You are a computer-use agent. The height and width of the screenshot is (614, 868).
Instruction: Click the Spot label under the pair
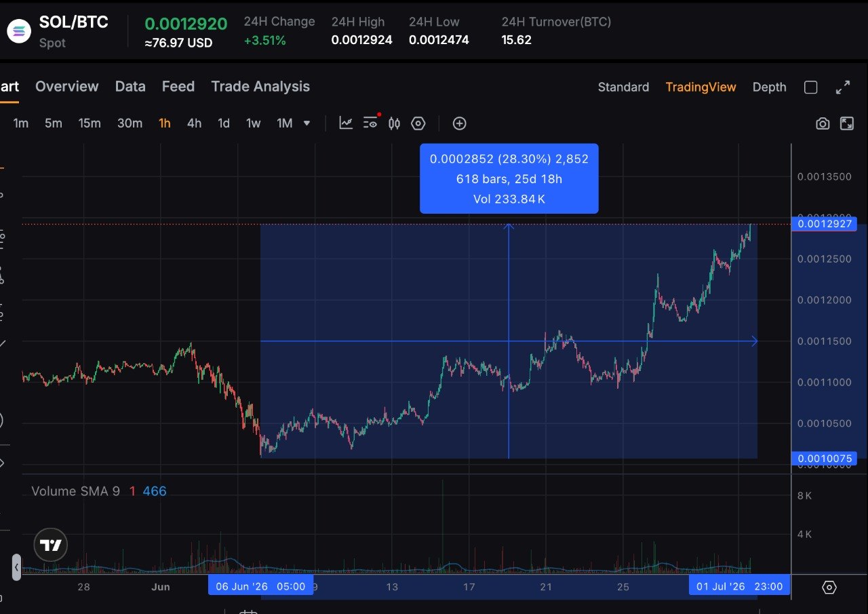52,43
